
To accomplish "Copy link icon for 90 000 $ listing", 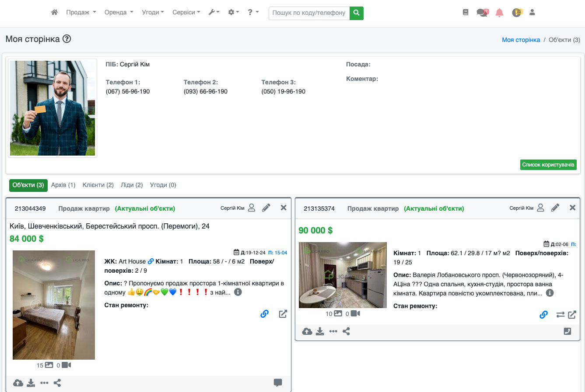I will (x=543, y=315).
